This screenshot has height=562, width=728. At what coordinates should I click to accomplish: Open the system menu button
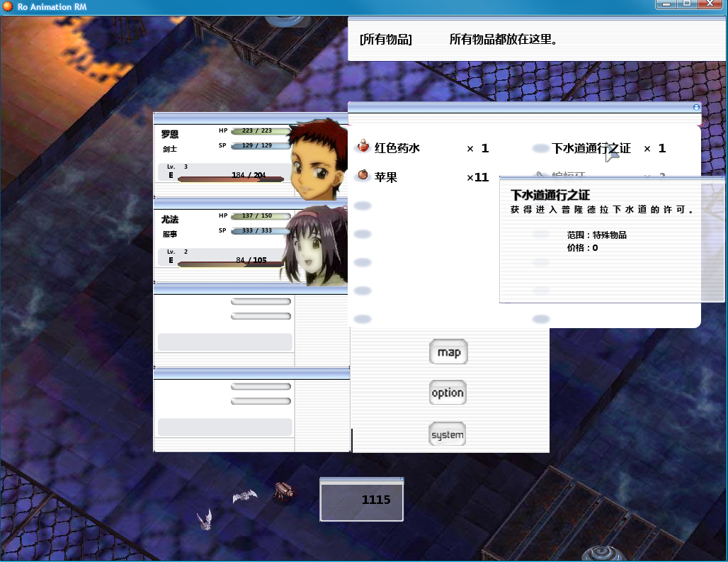click(447, 434)
